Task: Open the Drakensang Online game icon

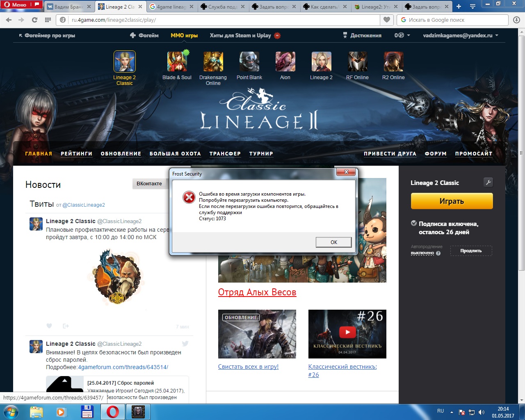Action: tap(213, 62)
